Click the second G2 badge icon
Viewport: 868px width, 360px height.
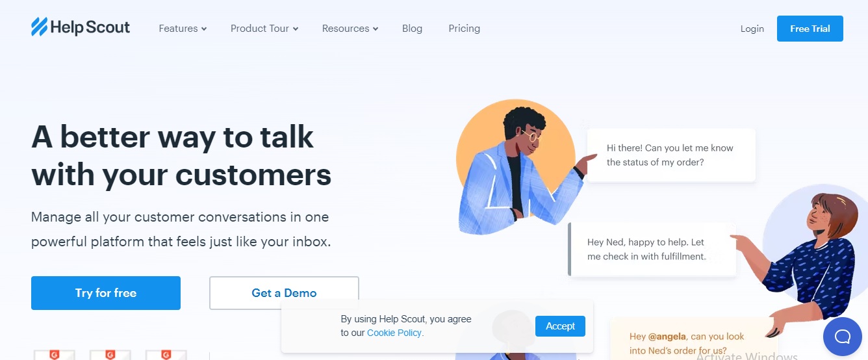(110, 355)
